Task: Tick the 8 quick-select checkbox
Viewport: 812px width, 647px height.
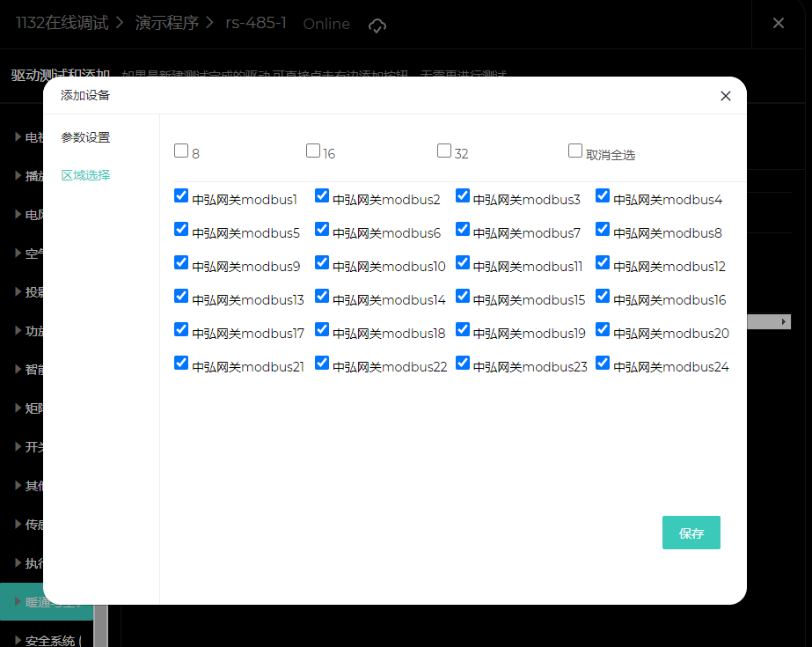Action: 181,151
